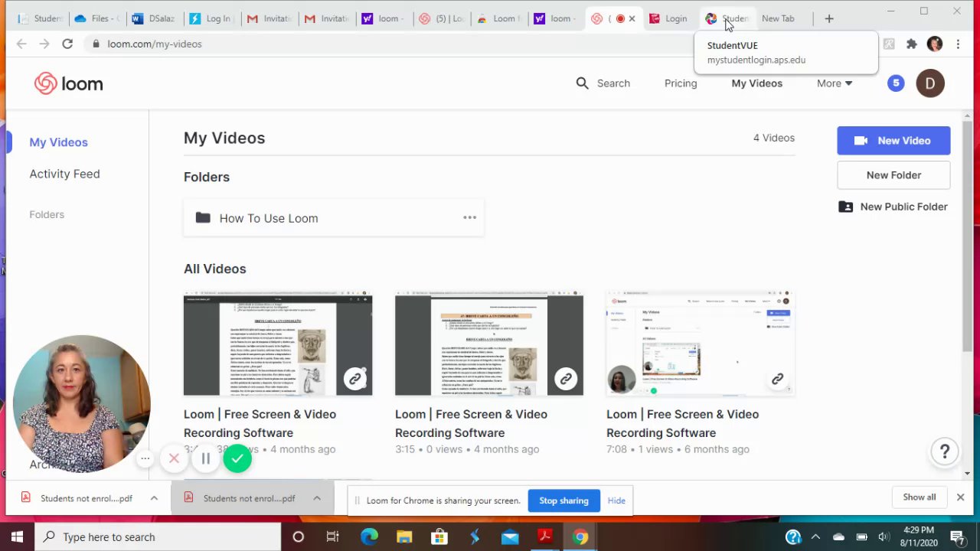Switch to the New Tab browser tab
The height and width of the screenshot is (551, 980).
778,18
